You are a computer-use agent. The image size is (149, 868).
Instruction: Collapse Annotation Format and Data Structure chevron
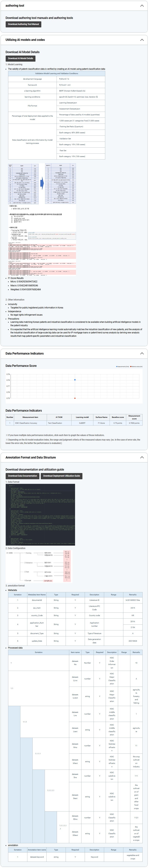[142, 457]
